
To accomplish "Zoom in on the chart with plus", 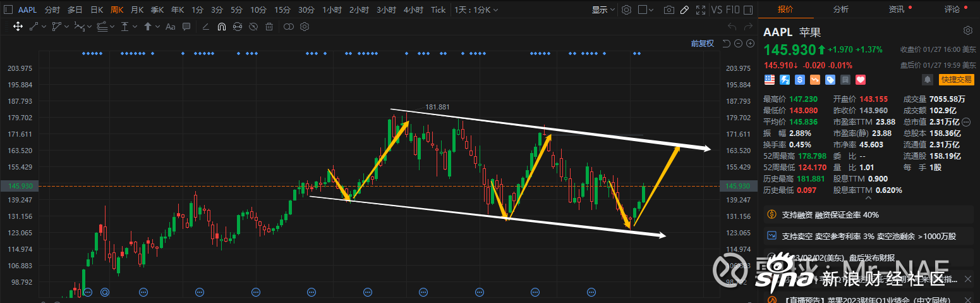I will tap(750, 43).
